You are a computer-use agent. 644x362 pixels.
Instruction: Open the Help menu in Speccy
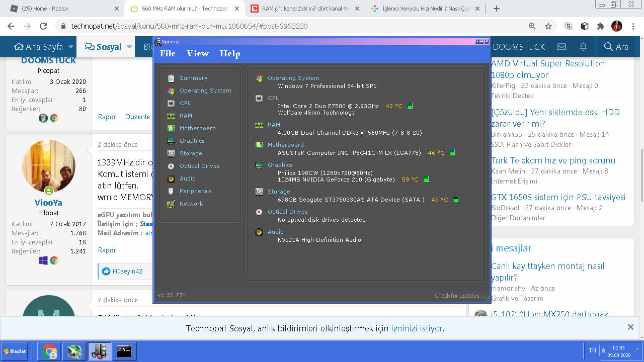[x=230, y=53]
